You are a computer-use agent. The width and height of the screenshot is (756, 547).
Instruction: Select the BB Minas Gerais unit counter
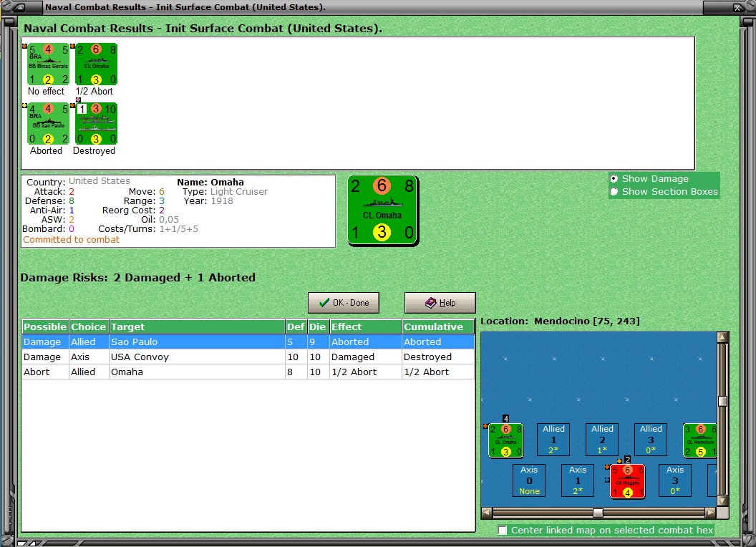pyautogui.click(x=48, y=64)
